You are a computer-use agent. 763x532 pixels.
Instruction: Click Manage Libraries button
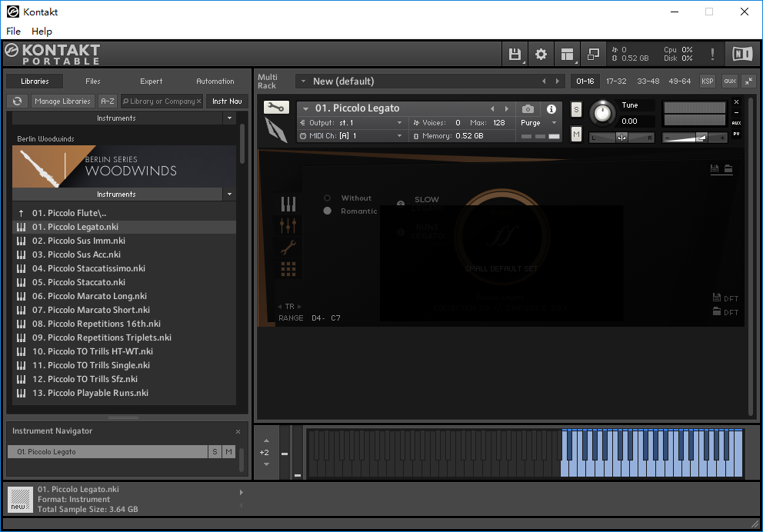62,101
